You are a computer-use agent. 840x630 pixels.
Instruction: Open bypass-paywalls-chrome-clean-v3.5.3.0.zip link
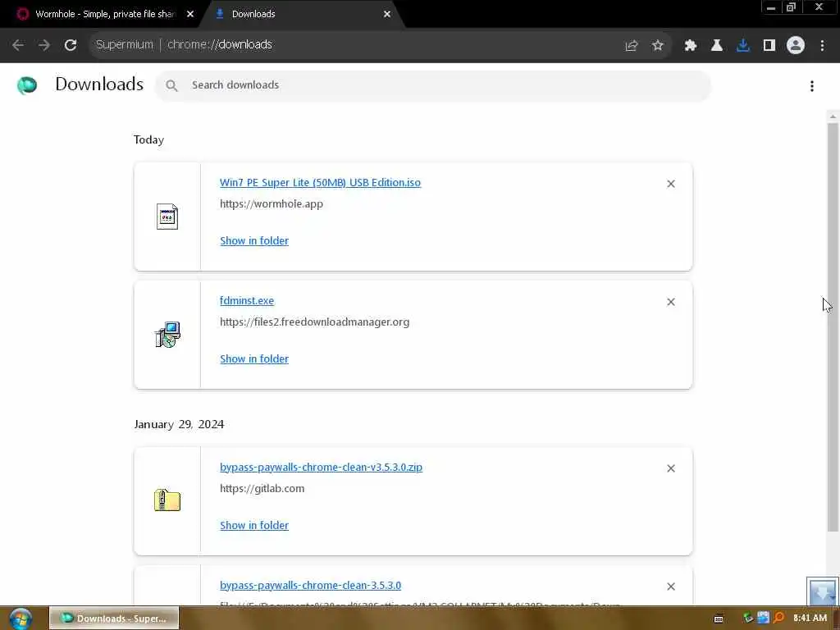pos(321,467)
